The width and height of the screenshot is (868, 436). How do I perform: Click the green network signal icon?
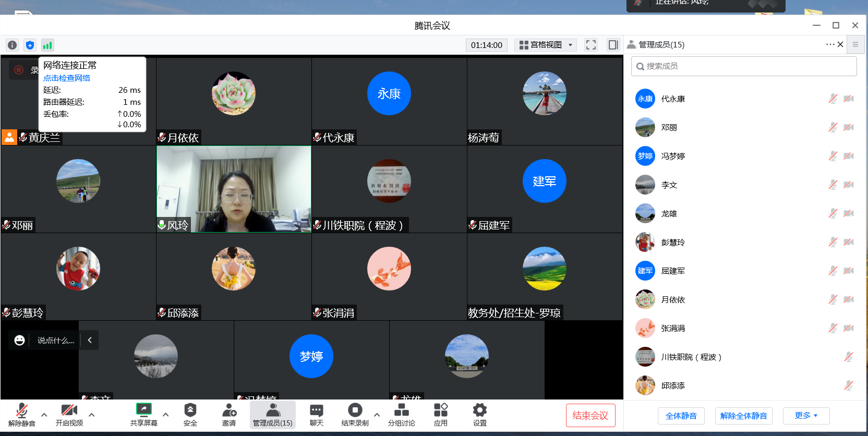pos(47,45)
